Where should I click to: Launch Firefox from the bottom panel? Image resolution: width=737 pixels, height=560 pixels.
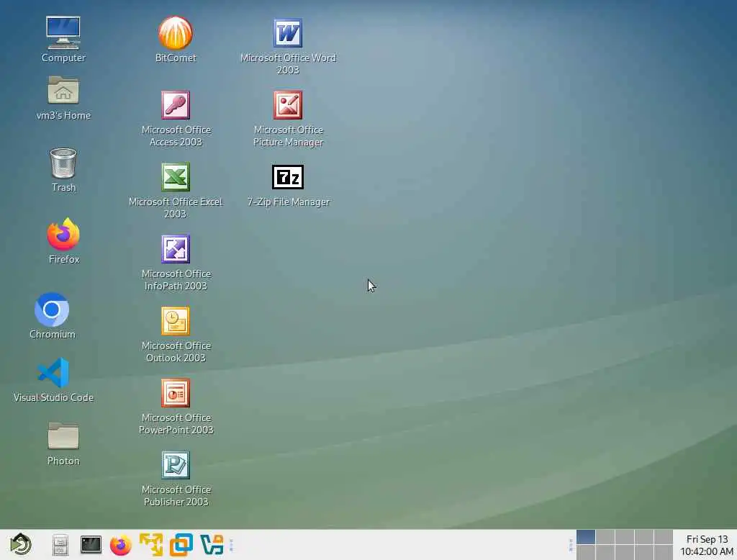click(121, 545)
